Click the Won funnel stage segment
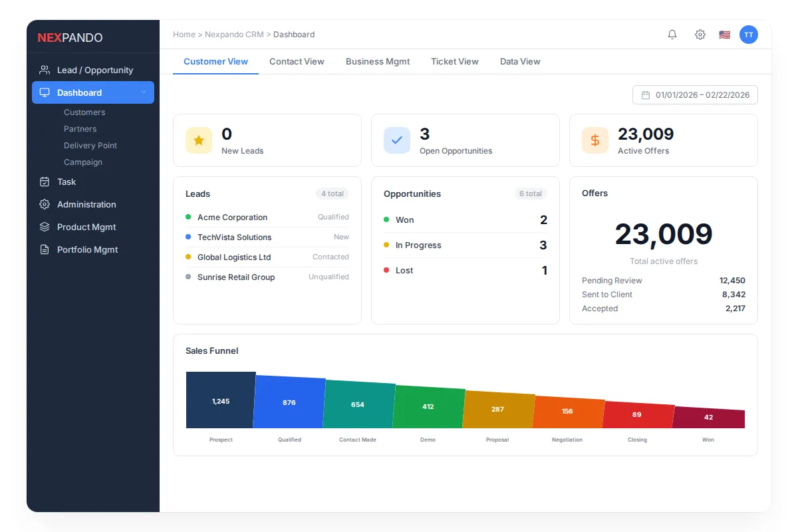 (x=708, y=416)
